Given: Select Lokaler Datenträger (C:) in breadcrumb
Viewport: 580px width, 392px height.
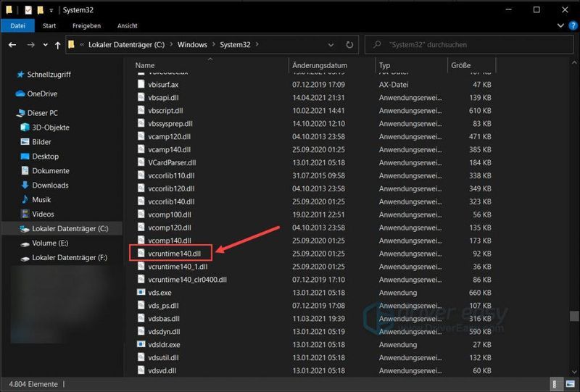Looking at the screenshot, I should [126, 45].
